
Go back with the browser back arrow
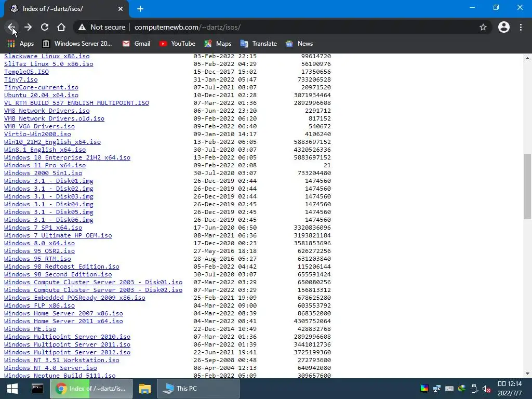pyautogui.click(x=11, y=27)
